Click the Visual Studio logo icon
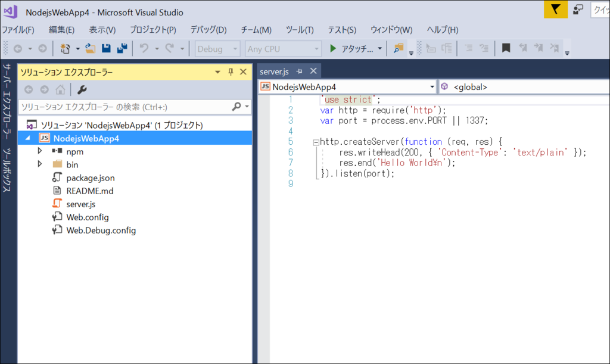 point(11,11)
